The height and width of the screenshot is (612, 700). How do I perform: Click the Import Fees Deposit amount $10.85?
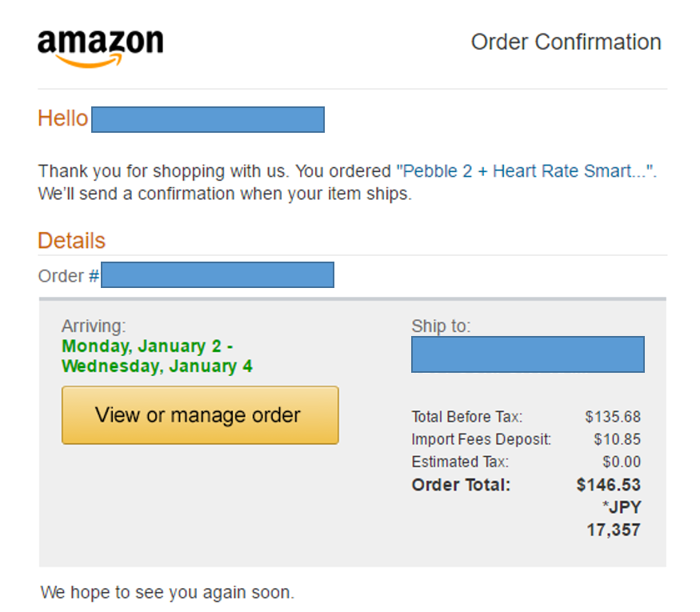(618, 439)
